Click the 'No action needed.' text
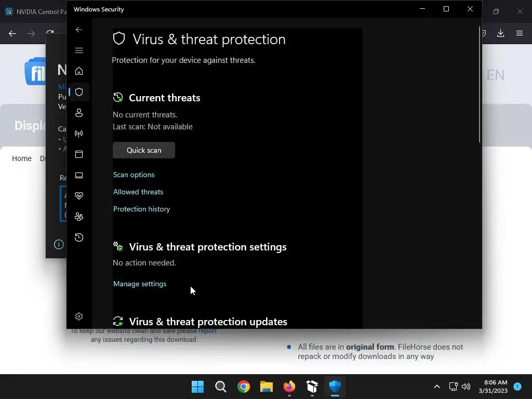The image size is (532, 399). (x=144, y=262)
